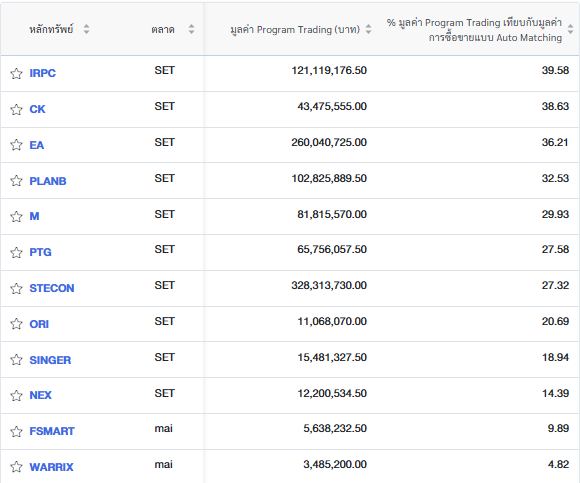Click the star icon beside PLANB
Image resolution: width=580 pixels, height=483 pixels.
tap(16, 180)
